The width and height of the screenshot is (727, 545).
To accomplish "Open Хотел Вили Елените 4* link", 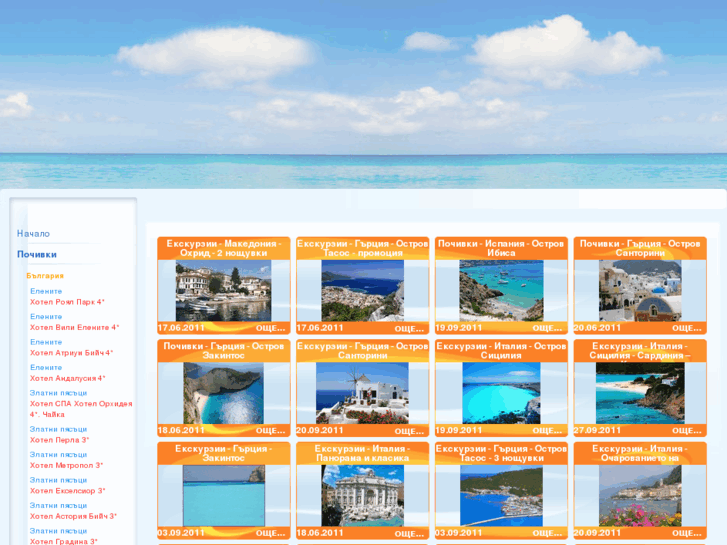I will pyautogui.click(x=75, y=327).
